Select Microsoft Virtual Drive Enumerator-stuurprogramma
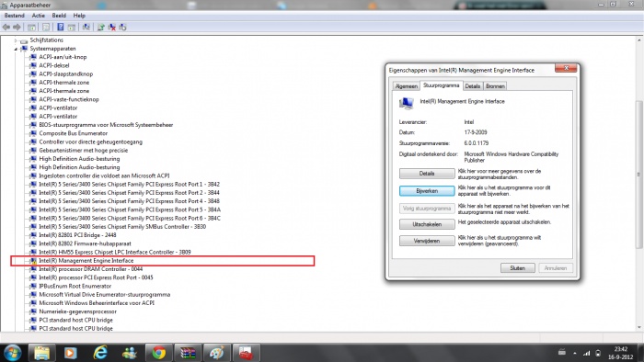 click(x=105, y=295)
